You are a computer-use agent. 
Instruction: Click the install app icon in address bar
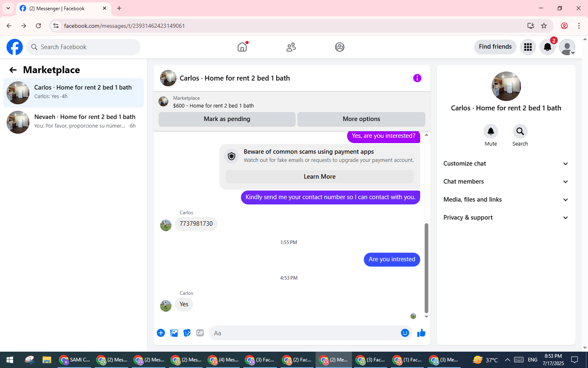(531, 26)
